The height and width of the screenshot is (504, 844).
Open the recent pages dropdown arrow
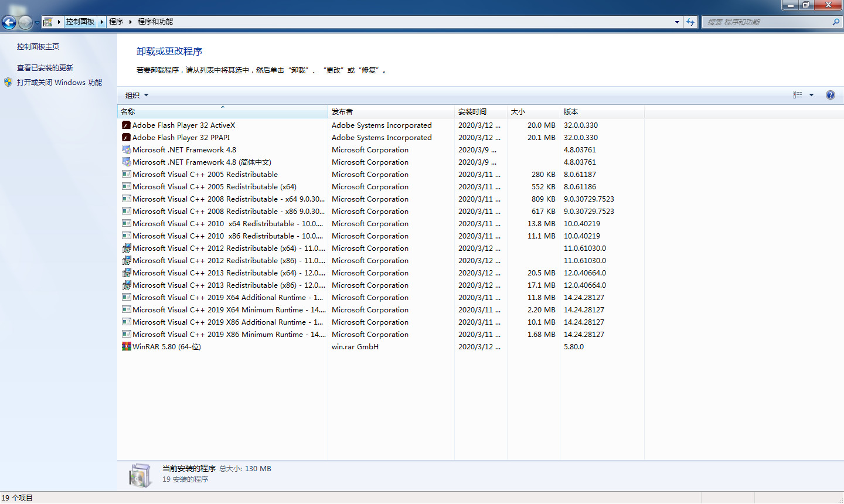[37, 22]
